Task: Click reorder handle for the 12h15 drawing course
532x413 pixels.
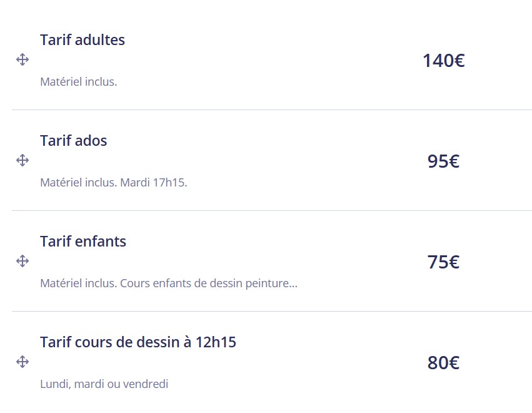Action: pos(23,362)
